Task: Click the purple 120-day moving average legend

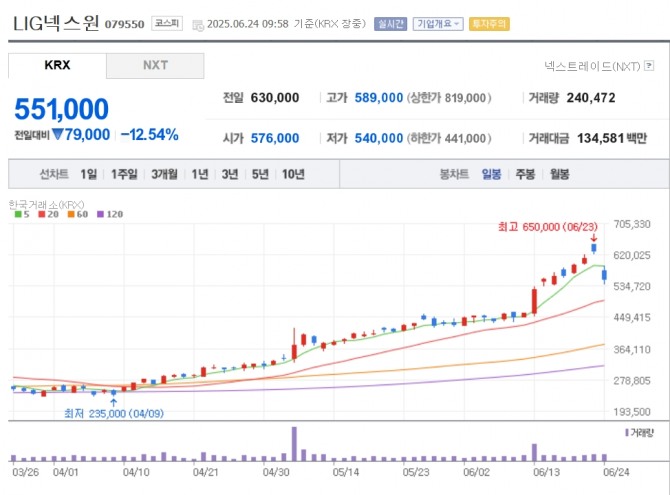Action: [x=109, y=214]
